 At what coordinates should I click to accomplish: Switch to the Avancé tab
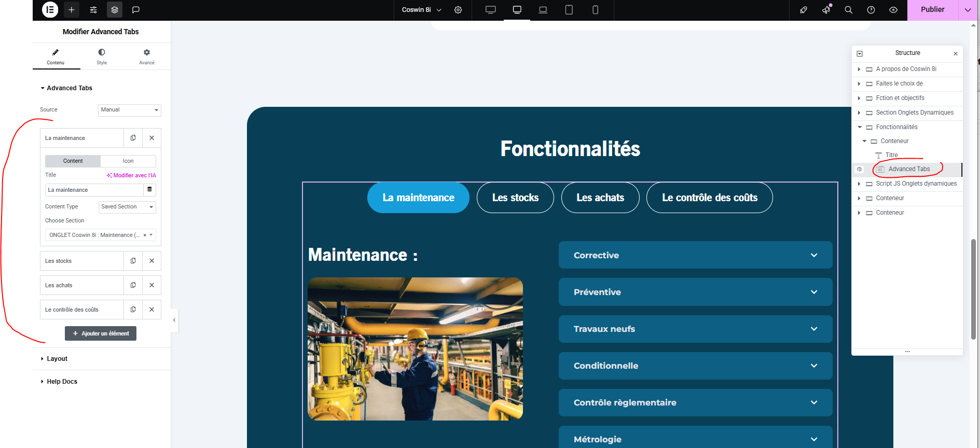(147, 57)
